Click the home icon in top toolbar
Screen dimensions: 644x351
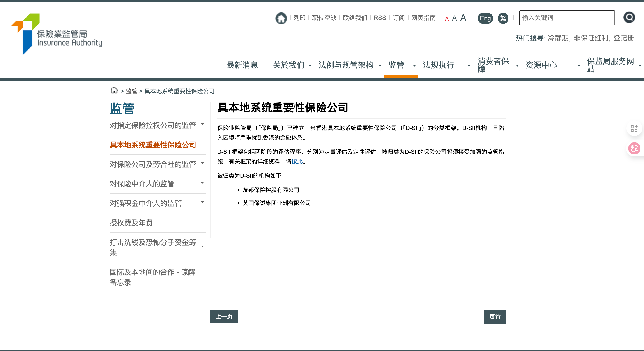pos(281,18)
